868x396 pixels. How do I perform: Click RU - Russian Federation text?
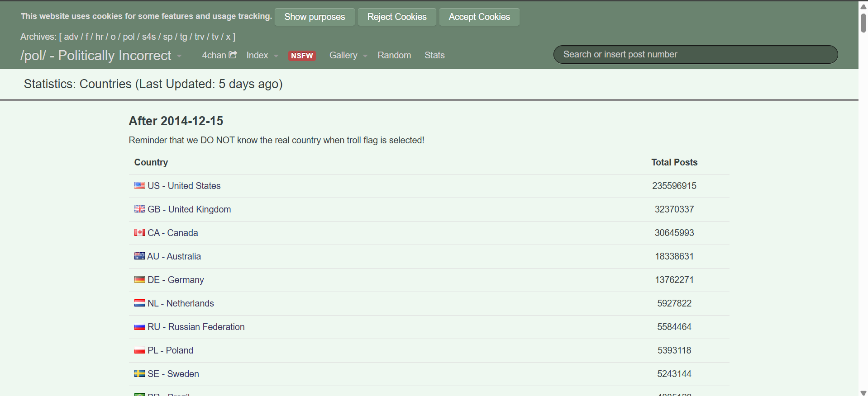(196, 327)
